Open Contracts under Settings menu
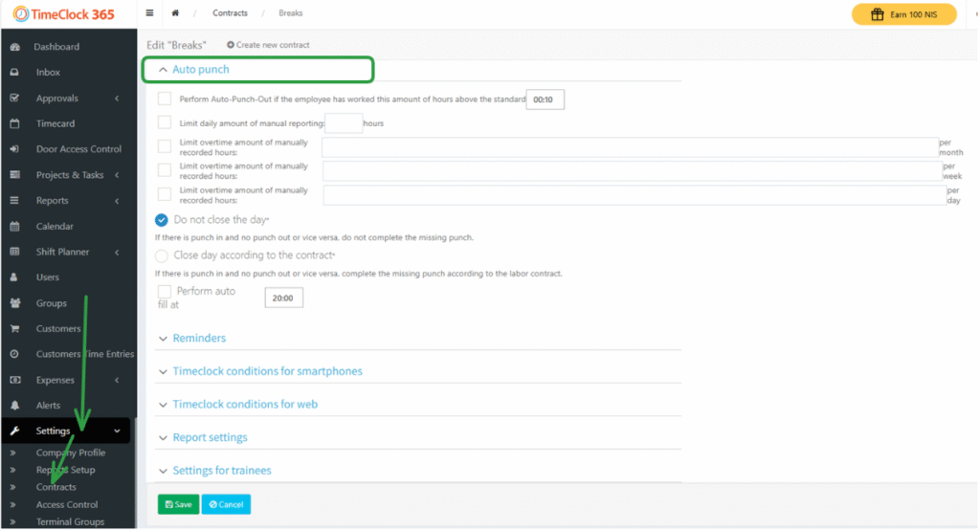 (x=56, y=487)
